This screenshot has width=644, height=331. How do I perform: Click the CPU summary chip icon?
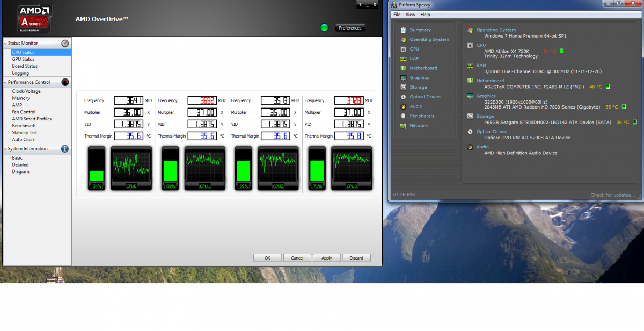pos(470,45)
